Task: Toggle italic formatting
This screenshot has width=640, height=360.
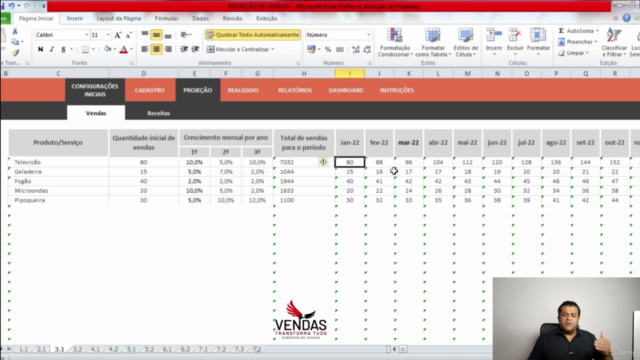Action: (x=52, y=49)
